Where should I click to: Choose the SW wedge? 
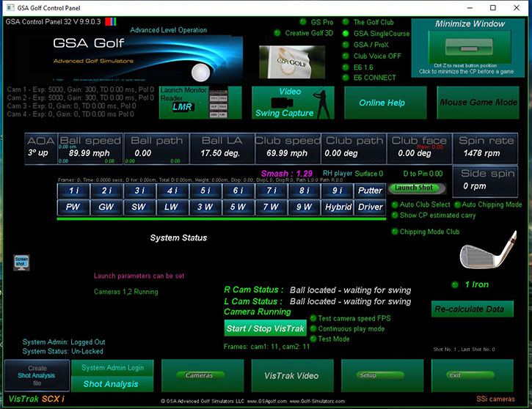click(x=139, y=207)
